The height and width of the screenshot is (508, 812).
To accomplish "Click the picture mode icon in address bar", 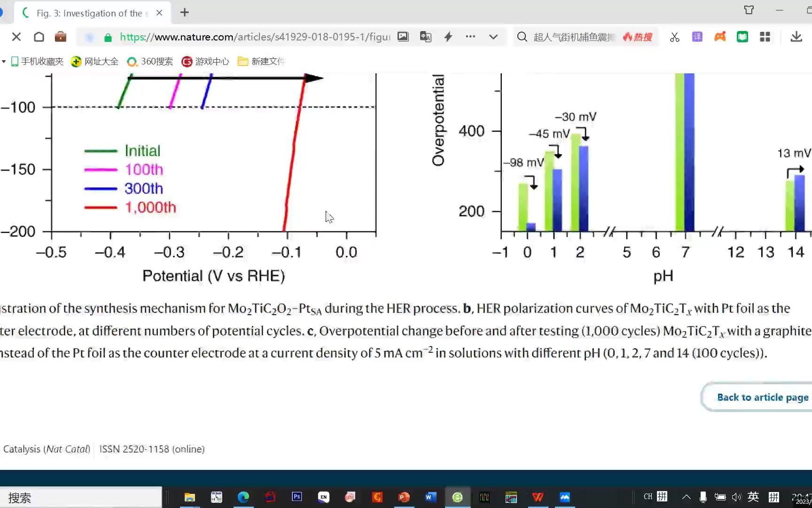I will tap(403, 37).
